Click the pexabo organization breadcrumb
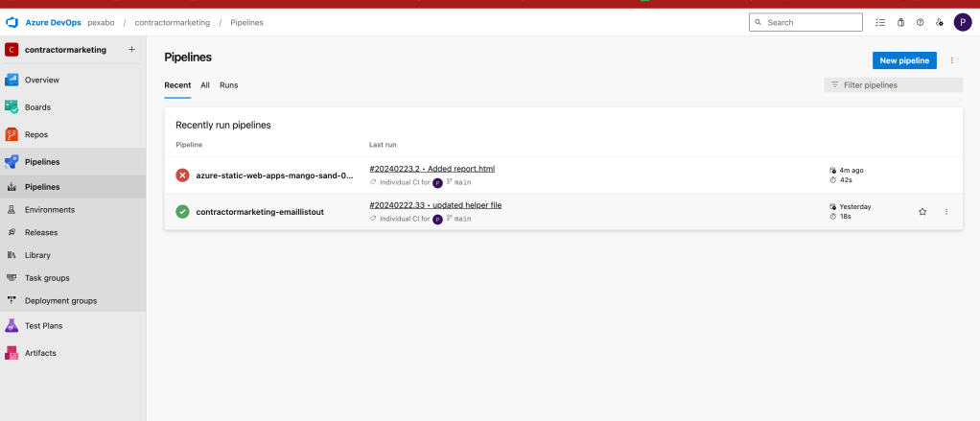Viewport: 980px width, 421px height. (101, 22)
